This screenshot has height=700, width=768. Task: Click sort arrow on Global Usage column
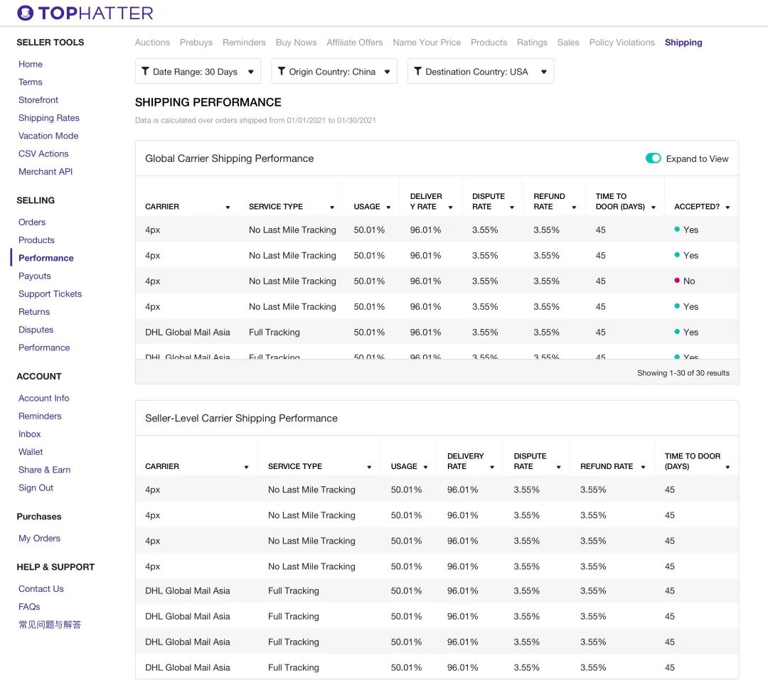pos(388,208)
